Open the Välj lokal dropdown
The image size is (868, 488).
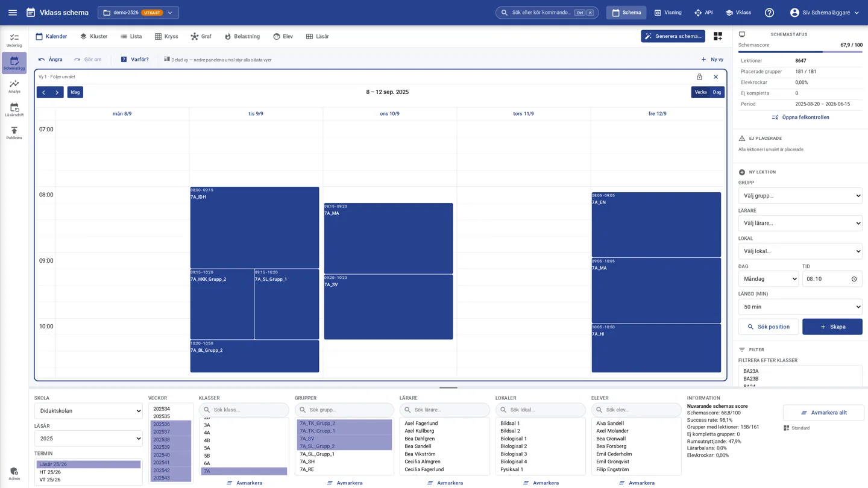coord(800,251)
